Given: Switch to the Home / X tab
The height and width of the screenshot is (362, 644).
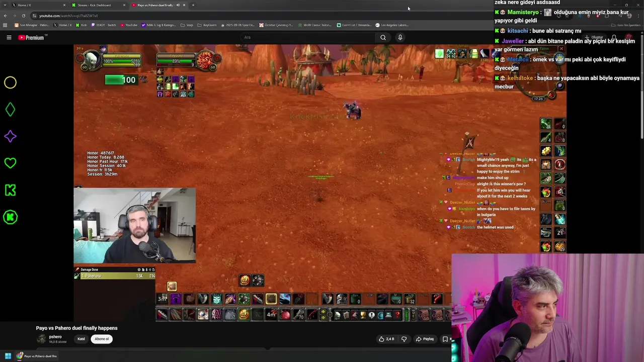Looking at the screenshot, I should (x=38, y=5).
